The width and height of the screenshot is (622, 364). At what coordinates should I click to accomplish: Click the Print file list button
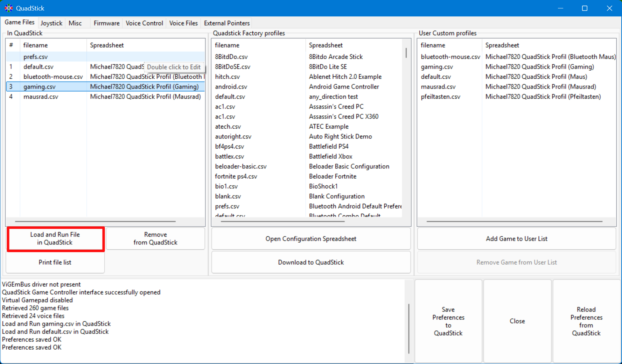point(55,262)
